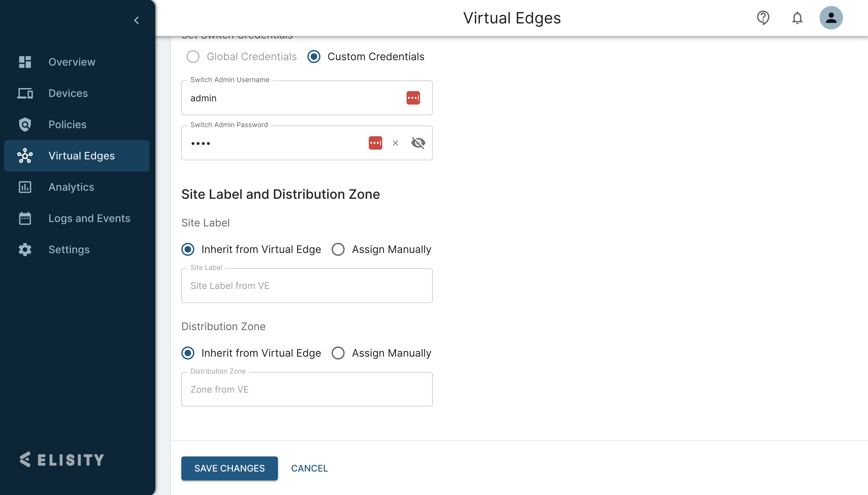This screenshot has width=868, height=495.
Task: Select Global Credentials radio option
Action: [193, 57]
